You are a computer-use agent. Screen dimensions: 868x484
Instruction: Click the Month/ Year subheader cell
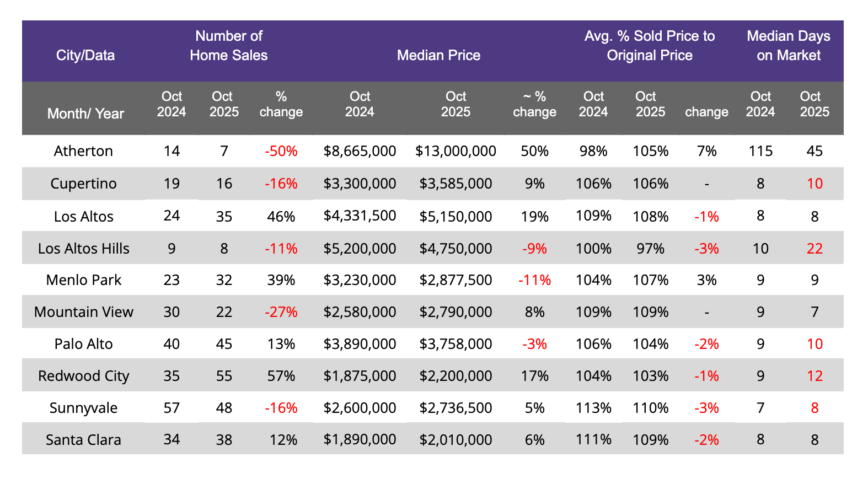click(x=85, y=114)
